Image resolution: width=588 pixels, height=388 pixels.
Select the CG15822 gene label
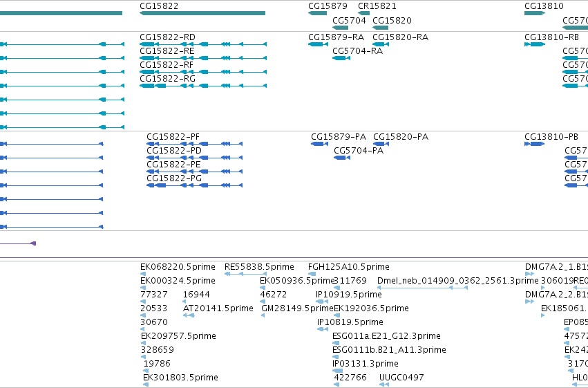[x=159, y=6]
